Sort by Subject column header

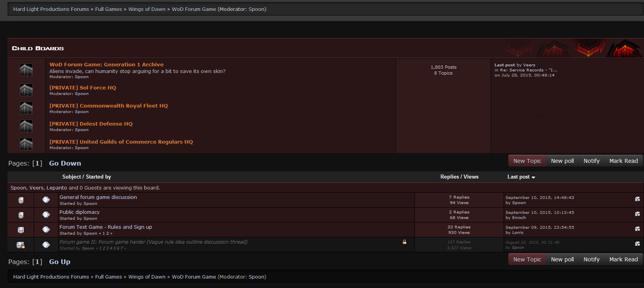click(71, 177)
